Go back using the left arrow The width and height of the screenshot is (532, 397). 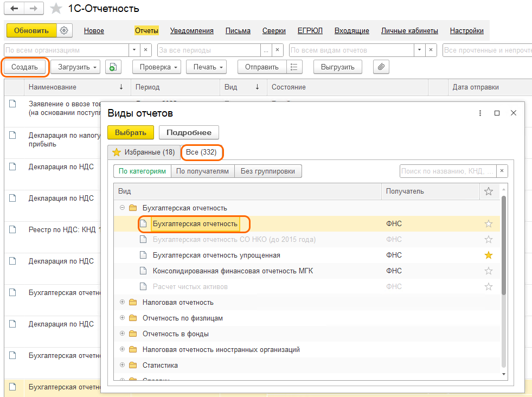point(14,9)
